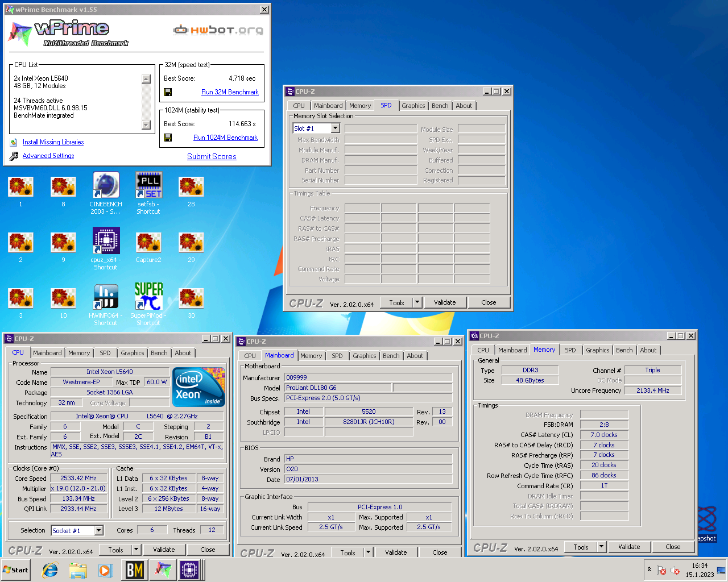
Task: Show hidden system tray icons
Action: [649, 570]
